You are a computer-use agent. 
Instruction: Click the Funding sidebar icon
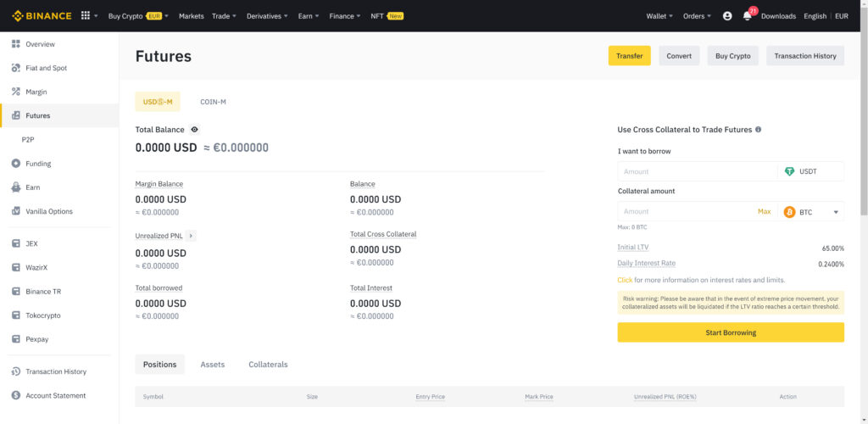point(16,164)
